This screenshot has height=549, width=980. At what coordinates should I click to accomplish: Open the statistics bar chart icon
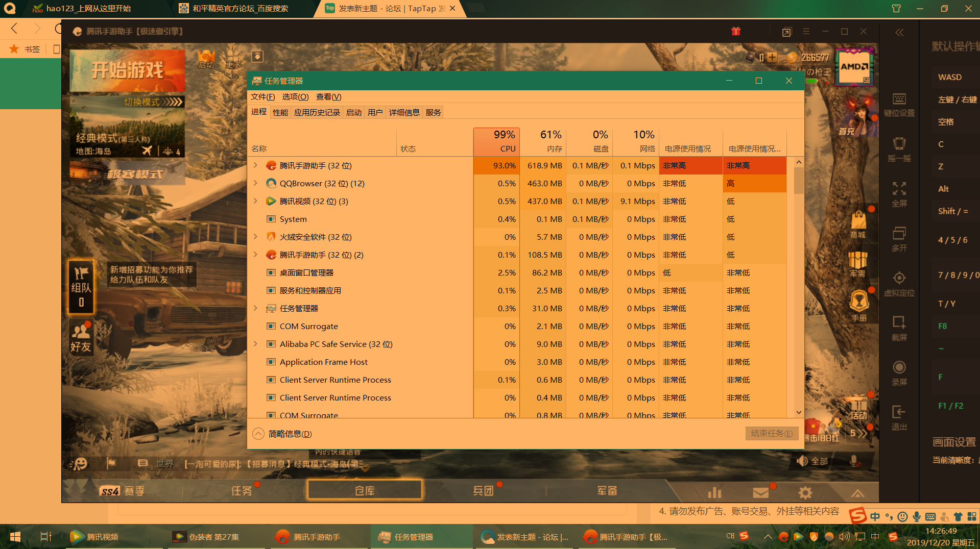(x=714, y=492)
